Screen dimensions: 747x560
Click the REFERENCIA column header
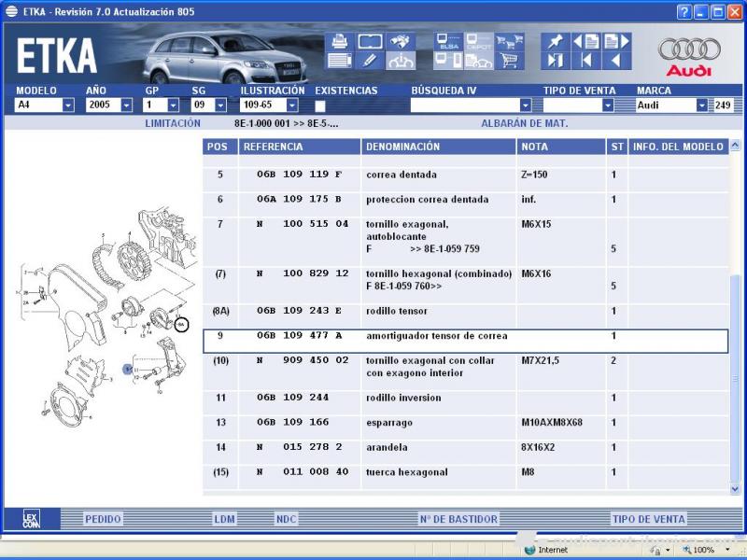click(x=300, y=147)
